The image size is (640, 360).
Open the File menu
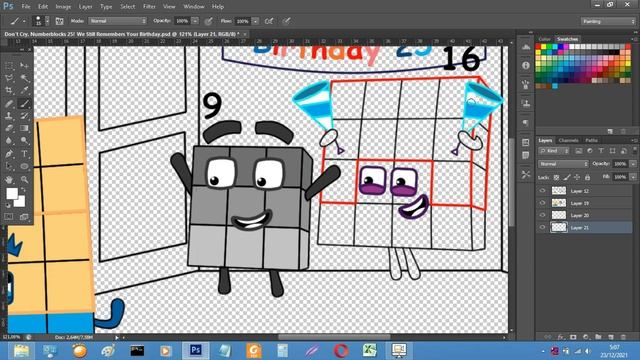[26, 7]
